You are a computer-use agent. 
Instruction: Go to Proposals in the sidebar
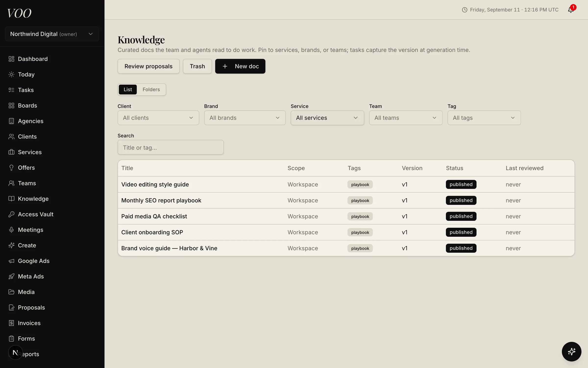[31, 307]
